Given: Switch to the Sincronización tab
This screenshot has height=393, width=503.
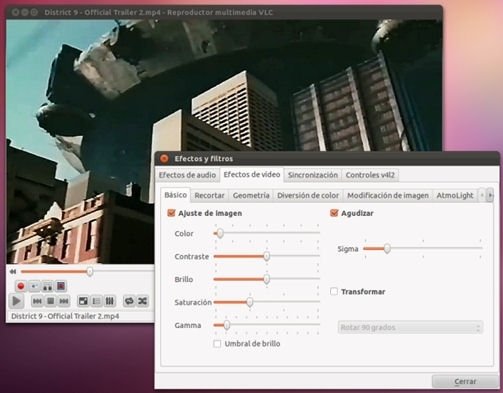Looking at the screenshot, I should 313,175.
